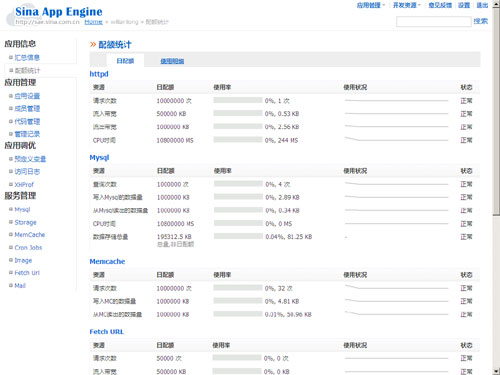Click the httpd CPU时间 usage trend line

(396, 139)
